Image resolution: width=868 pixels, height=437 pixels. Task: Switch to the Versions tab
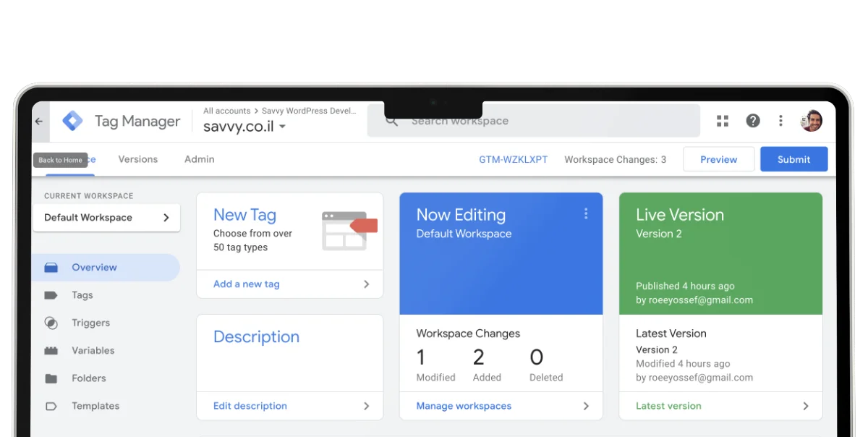coord(137,159)
